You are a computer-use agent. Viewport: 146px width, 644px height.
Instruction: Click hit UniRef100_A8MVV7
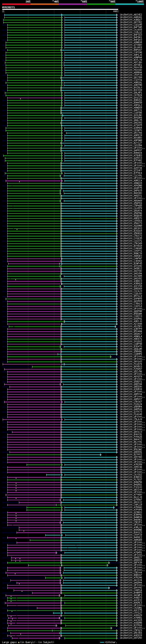131,399
